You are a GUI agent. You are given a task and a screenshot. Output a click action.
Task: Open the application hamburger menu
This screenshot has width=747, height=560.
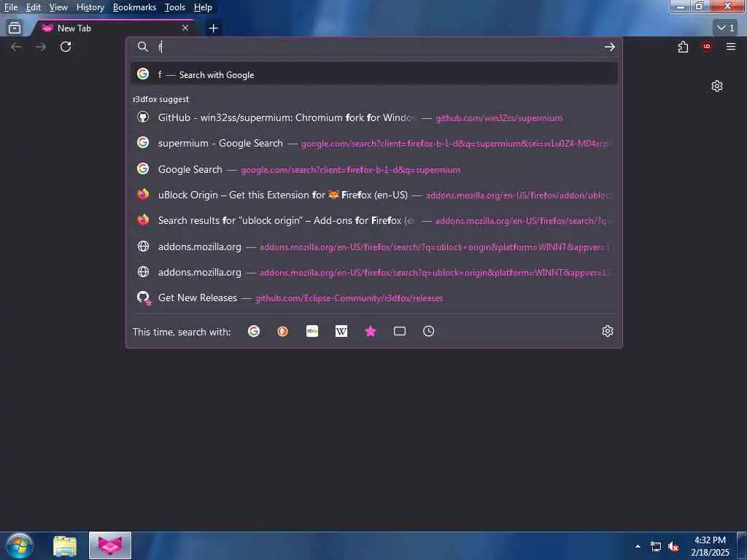click(731, 47)
